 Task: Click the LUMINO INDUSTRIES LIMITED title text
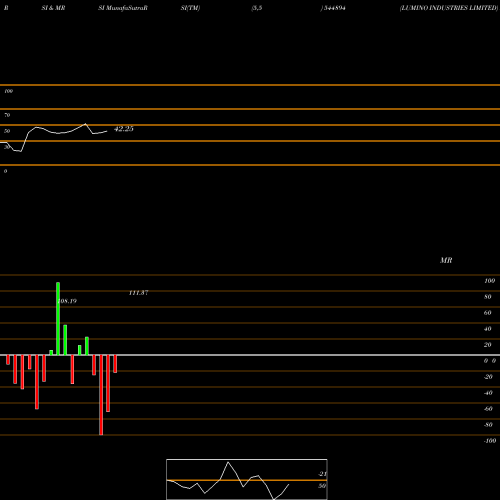[449, 8]
